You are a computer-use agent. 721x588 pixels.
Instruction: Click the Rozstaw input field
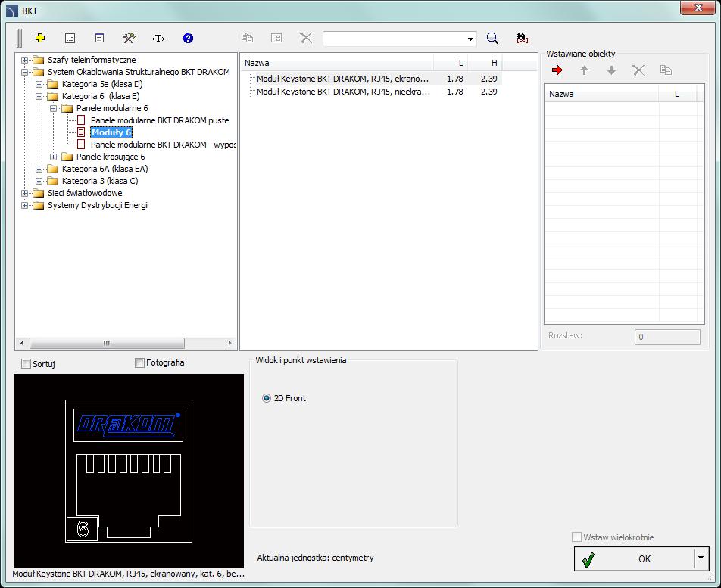point(668,337)
